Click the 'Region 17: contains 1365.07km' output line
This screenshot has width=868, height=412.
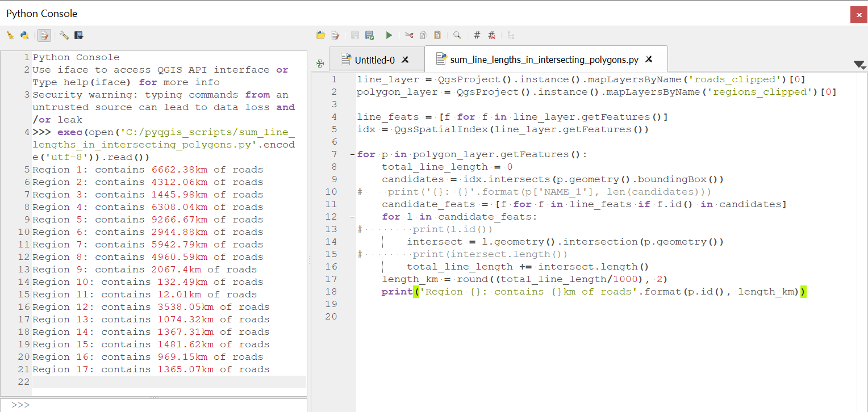point(151,369)
